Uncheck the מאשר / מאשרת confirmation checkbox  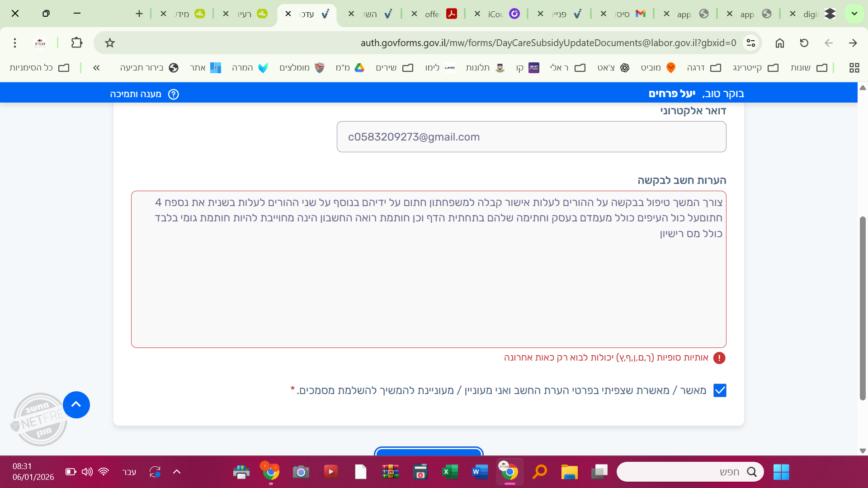click(720, 390)
